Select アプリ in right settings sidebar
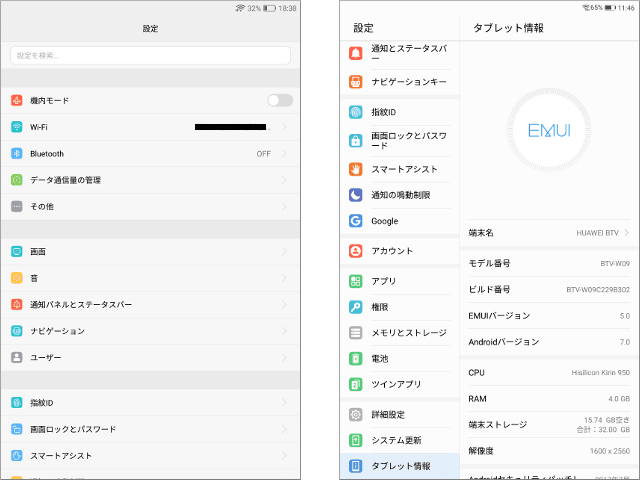 coord(400,281)
